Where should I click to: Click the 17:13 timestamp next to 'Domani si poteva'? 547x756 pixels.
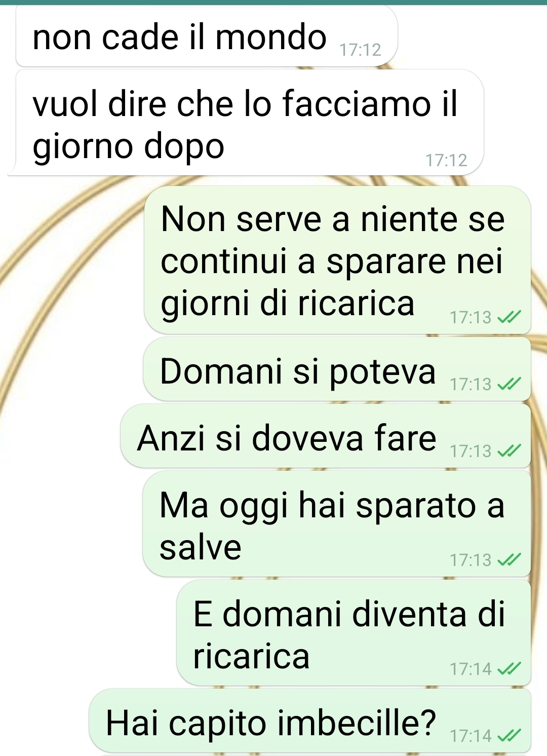pyautogui.click(x=471, y=384)
